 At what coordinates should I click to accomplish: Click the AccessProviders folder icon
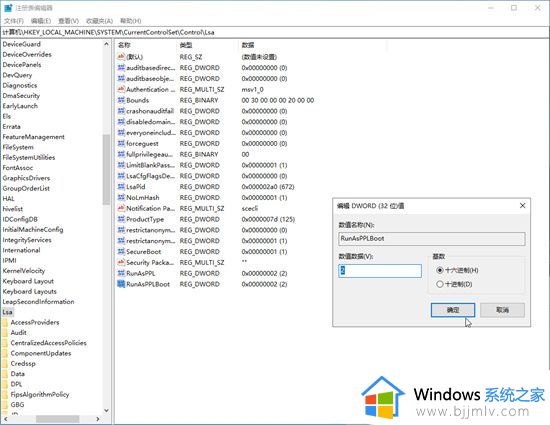[5, 322]
